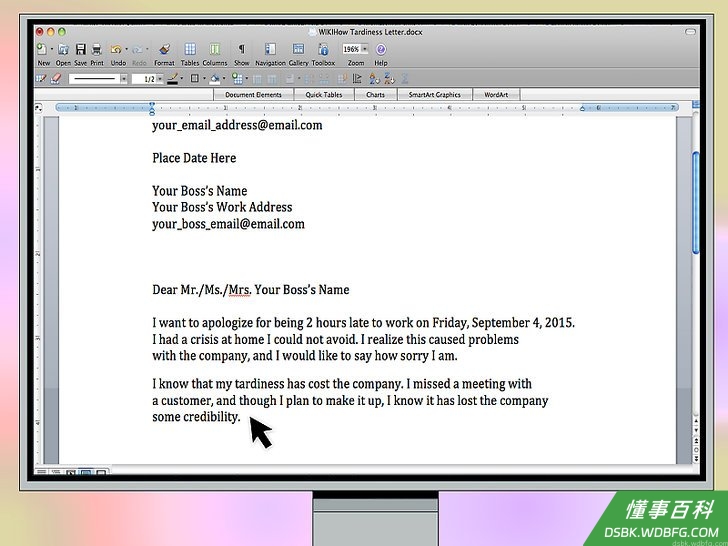The height and width of the screenshot is (546, 728).
Task: Click the title "WIKIHow Tardiness Letter.docx"
Action: pyautogui.click(x=370, y=32)
